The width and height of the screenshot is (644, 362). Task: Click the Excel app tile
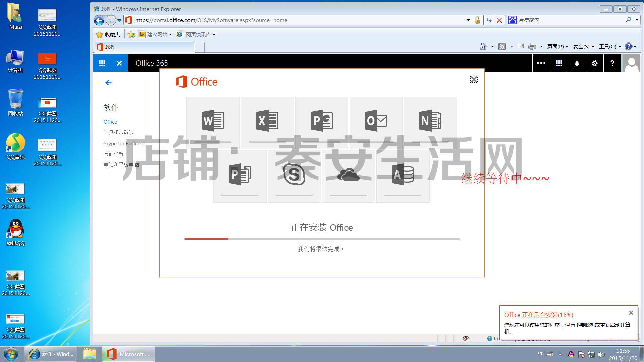(267, 122)
